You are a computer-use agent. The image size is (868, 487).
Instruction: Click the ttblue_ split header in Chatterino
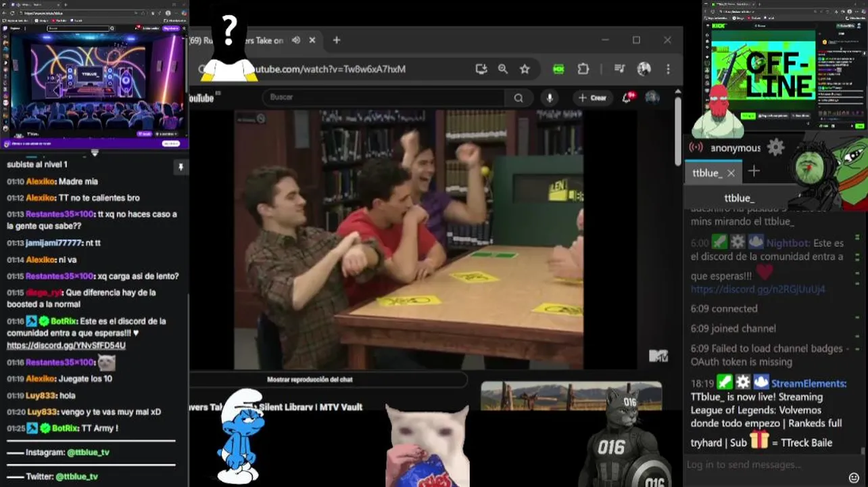739,198
